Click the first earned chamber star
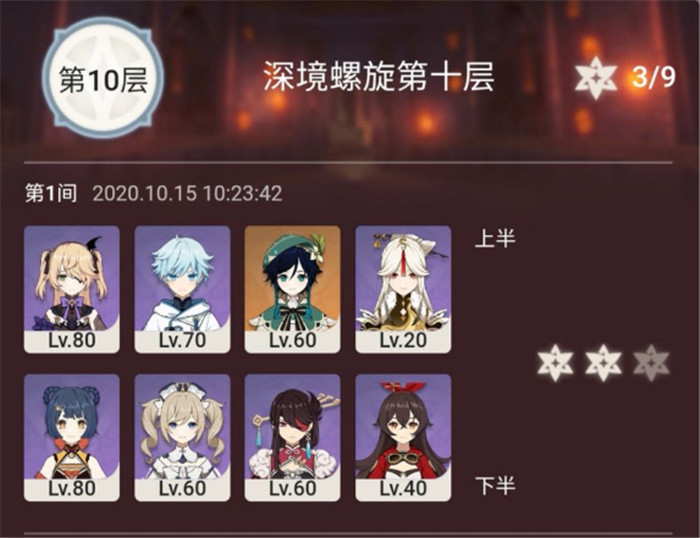Screen dimensions: 700x538 coord(555,363)
